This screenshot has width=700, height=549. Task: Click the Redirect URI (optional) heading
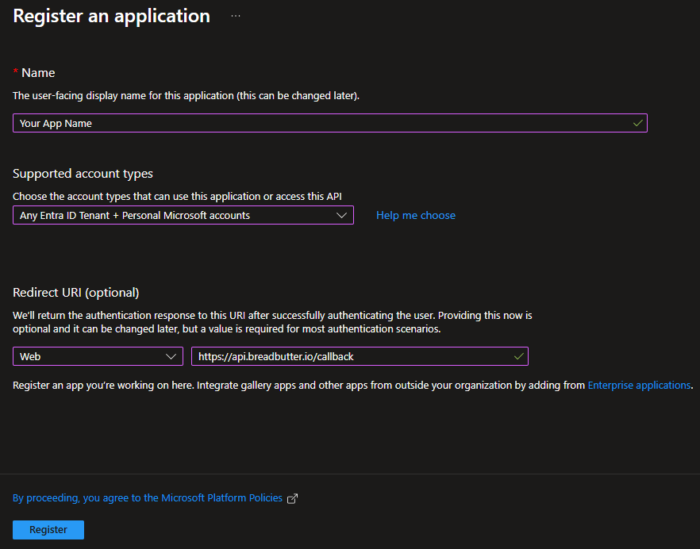click(75, 293)
